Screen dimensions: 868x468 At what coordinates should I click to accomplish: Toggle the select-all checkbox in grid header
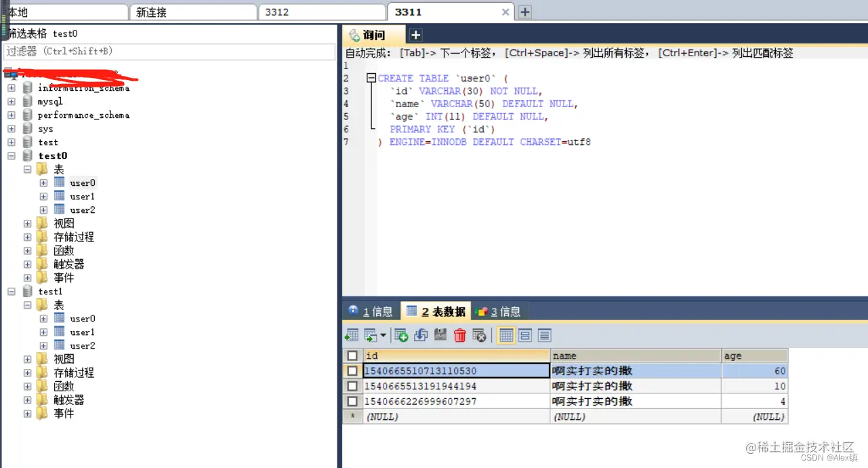pos(352,355)
